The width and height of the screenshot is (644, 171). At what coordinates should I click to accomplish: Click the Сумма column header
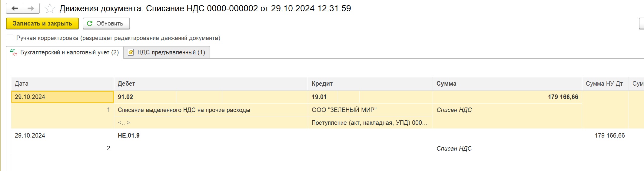[x=507, y=84]
